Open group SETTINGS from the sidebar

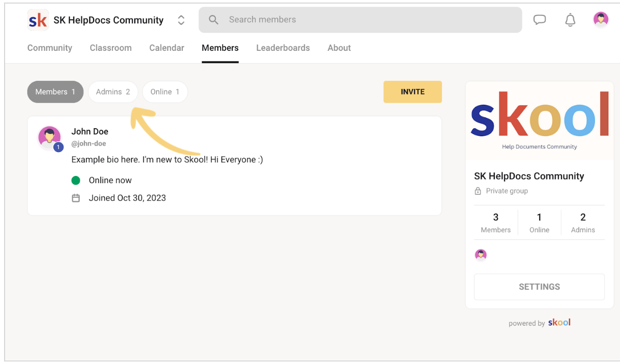pyautogui.click(x=539, y=287)
